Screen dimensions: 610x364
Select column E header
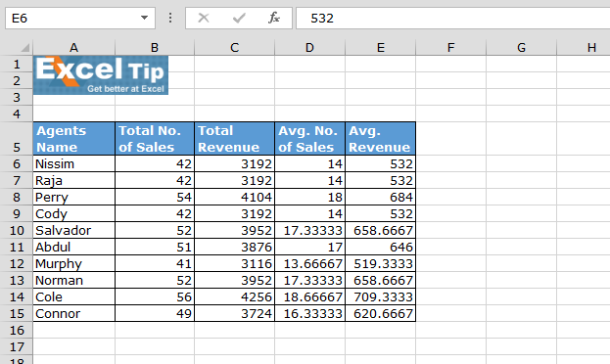tap(381, 47)
